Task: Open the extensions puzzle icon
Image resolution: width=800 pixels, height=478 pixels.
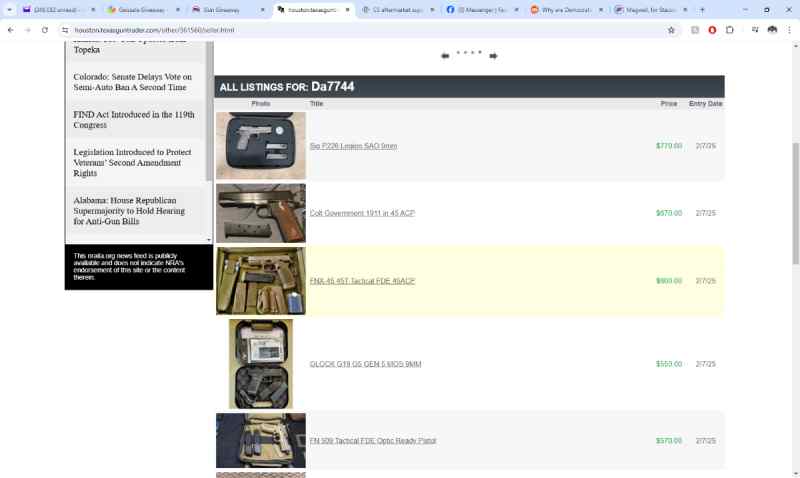Action: (x=730, y=30)
